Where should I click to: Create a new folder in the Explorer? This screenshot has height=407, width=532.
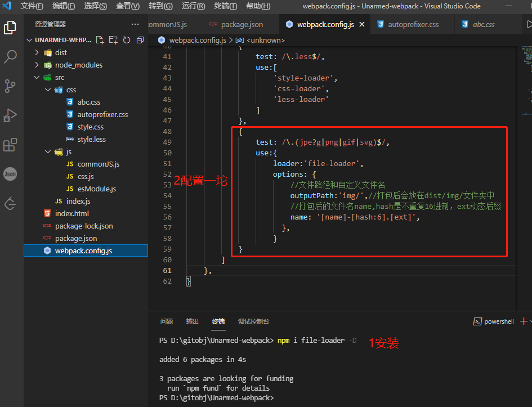(x=114, y=39)
